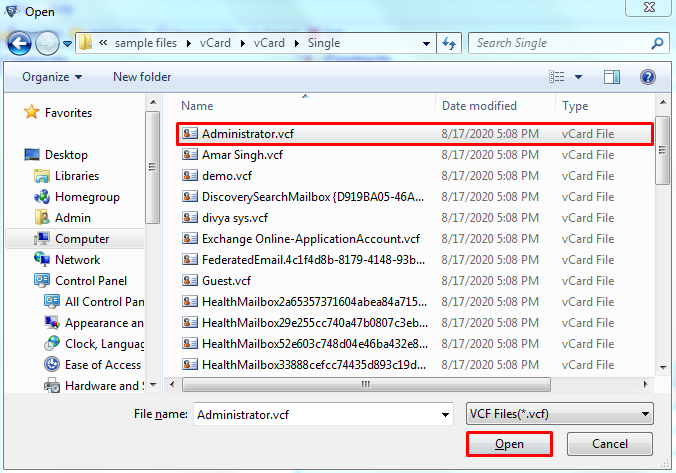Open recent locations dropdown arrow
This screenshot has height=473, width=676.
(67, 44)
